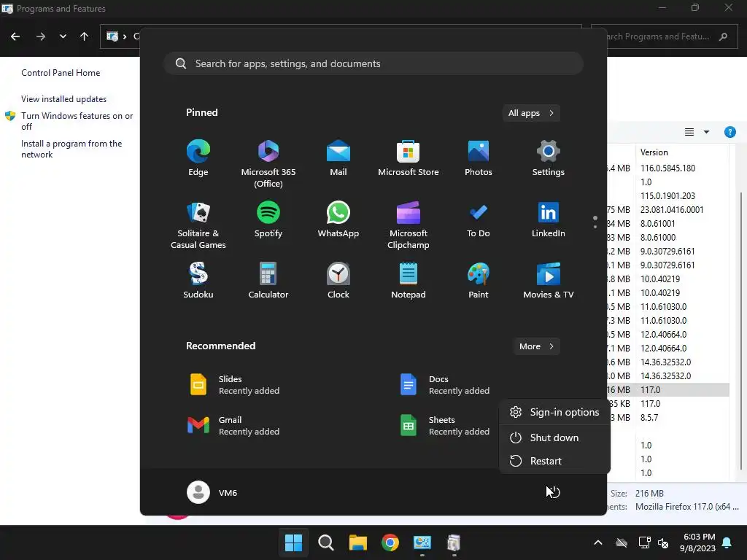Open the Photos app
The width and height of the screenshot is (747, 560).
(x=479, y=158)
